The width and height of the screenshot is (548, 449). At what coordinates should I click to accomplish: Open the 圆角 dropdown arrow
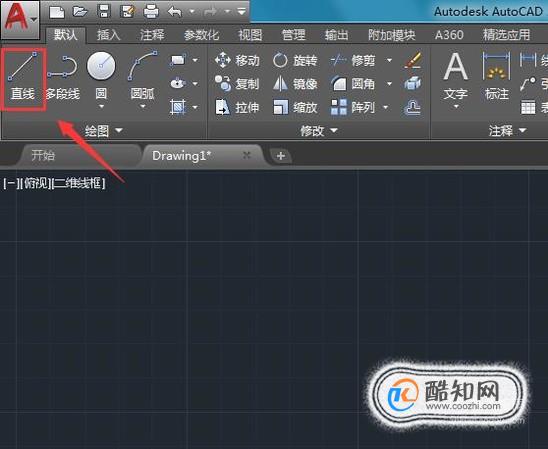click(389, 84)
